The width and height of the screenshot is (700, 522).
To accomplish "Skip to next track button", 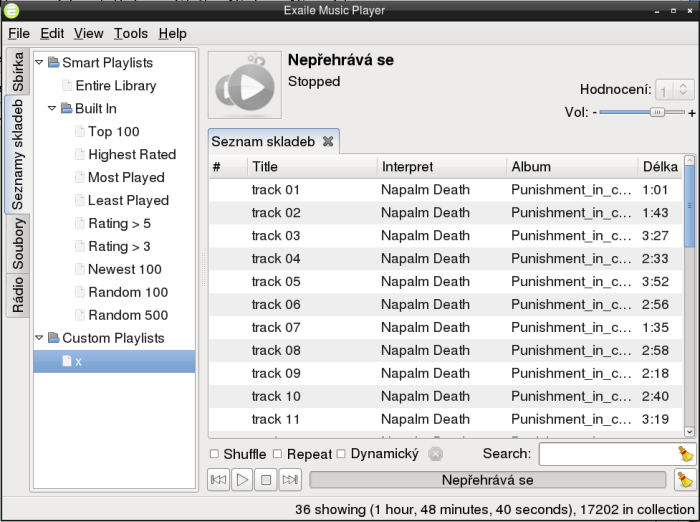I will pyautogui.click(x=290, y=481).
